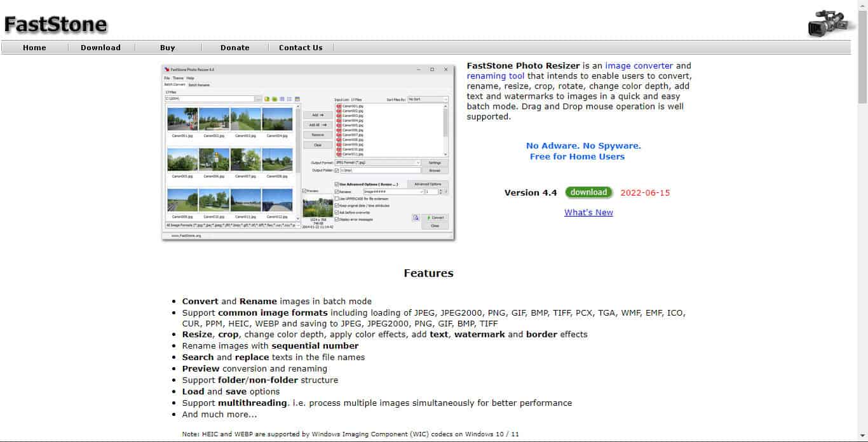
Task: Click the 'No Adware. No Spyware.' text
Action: point(583,146)
